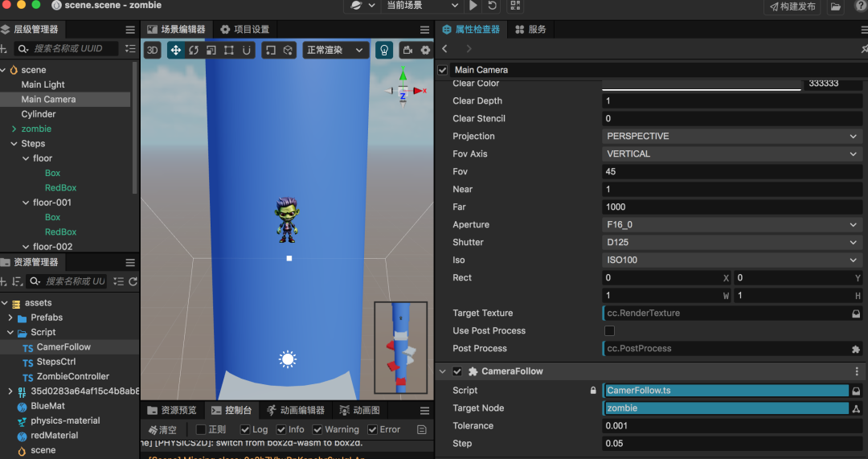The image size is (868, 459).
Task: Select the rotate transform tool
Action: click(x=193, y=51)
